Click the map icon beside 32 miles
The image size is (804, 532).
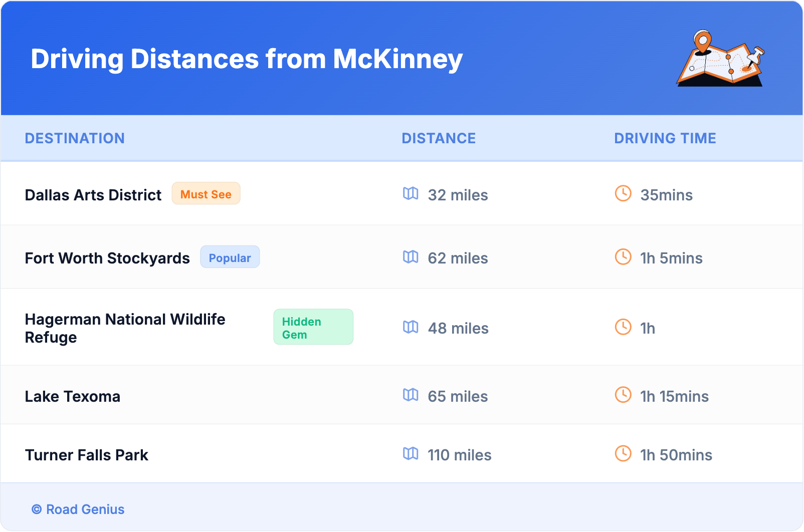411,193
